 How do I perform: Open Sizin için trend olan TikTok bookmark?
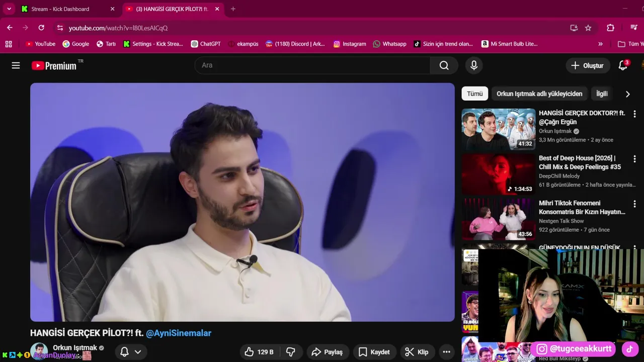[443, 44]
